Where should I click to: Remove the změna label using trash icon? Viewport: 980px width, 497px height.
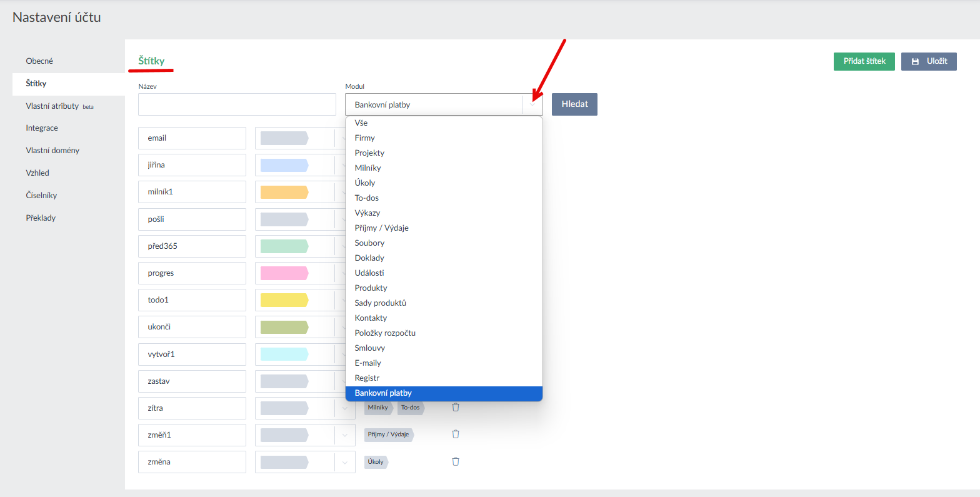tap(456, 461)
